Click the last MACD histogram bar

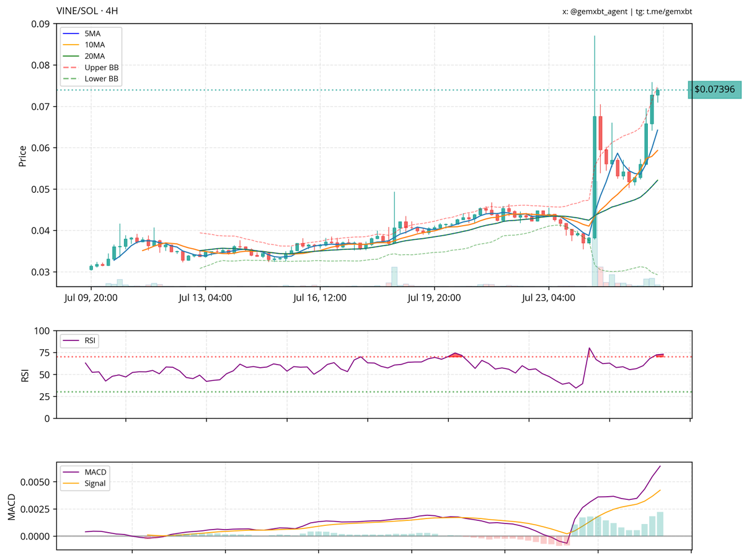tap(660, 523)
